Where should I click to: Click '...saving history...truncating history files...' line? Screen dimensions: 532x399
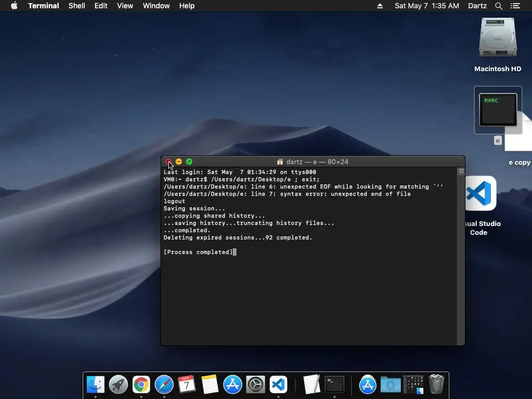[249, 223]
